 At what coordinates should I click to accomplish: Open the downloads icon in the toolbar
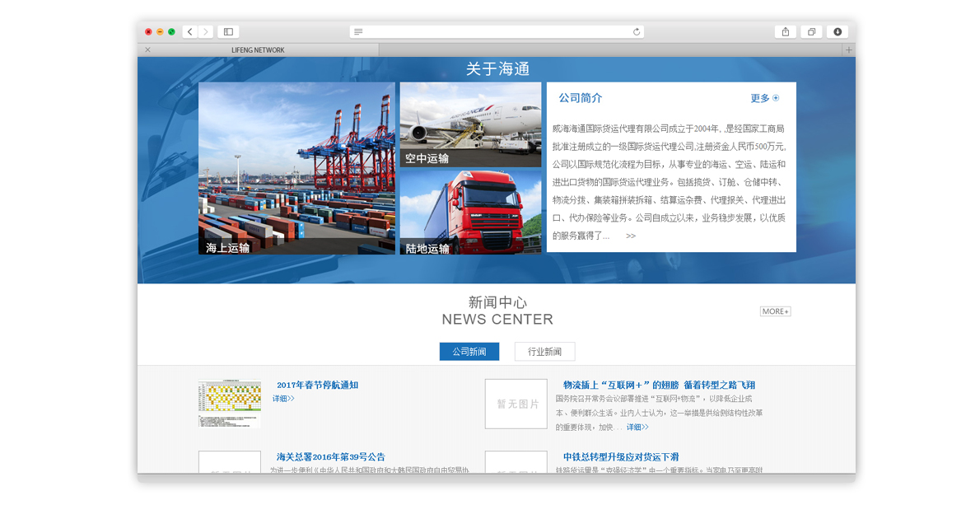click(838, 32)
